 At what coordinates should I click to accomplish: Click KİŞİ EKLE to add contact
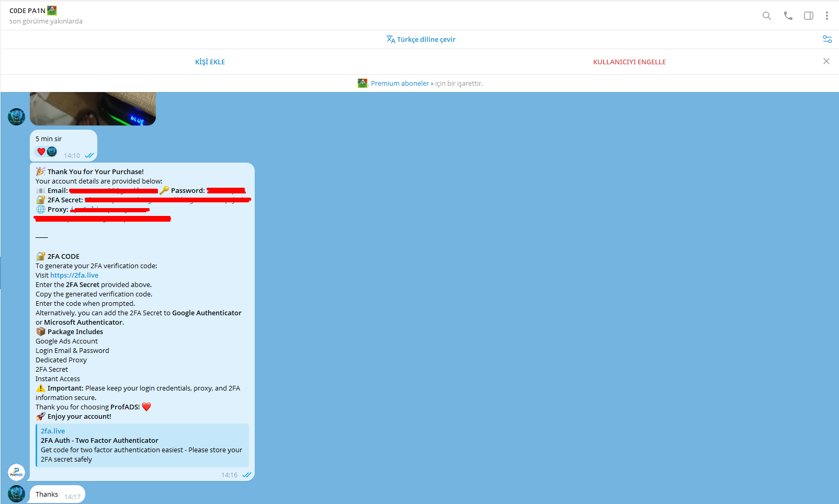click(210, 62)
